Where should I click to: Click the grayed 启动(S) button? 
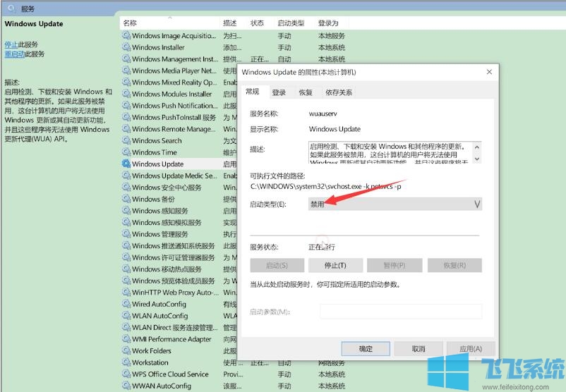point(277,265)
